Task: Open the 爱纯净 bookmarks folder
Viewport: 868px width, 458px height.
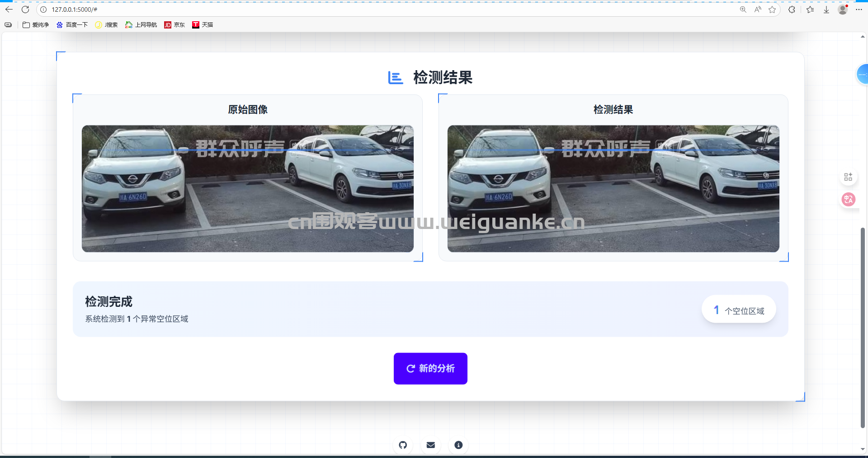Action: tap(36, 25)
